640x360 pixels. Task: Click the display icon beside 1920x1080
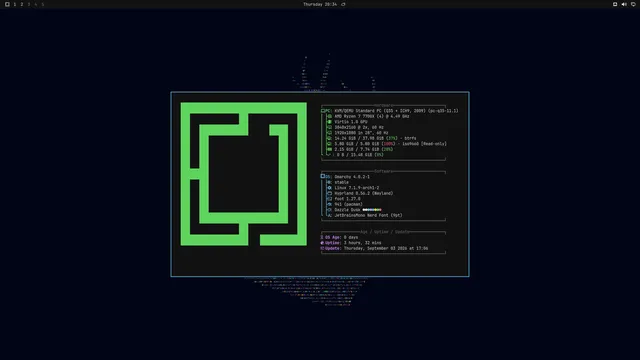coord(329,133)
